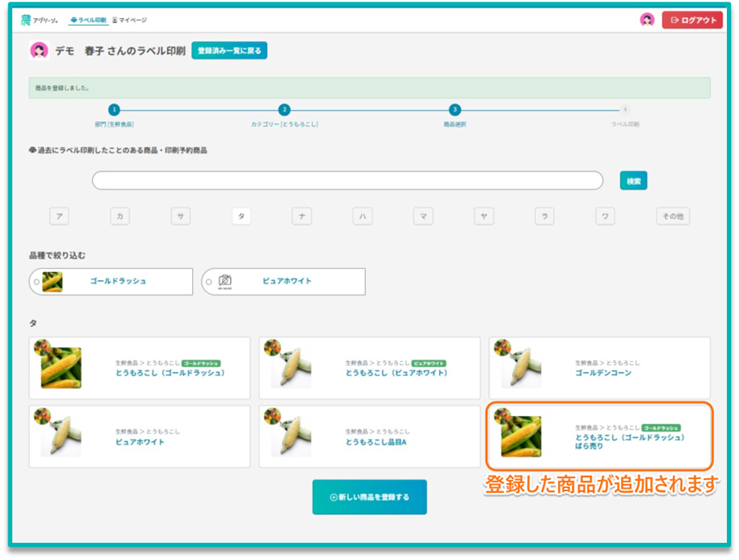Viewport: 739px width, 560px height.
Task: Filter products by the タ kana button
Action: tap(241, 216)
